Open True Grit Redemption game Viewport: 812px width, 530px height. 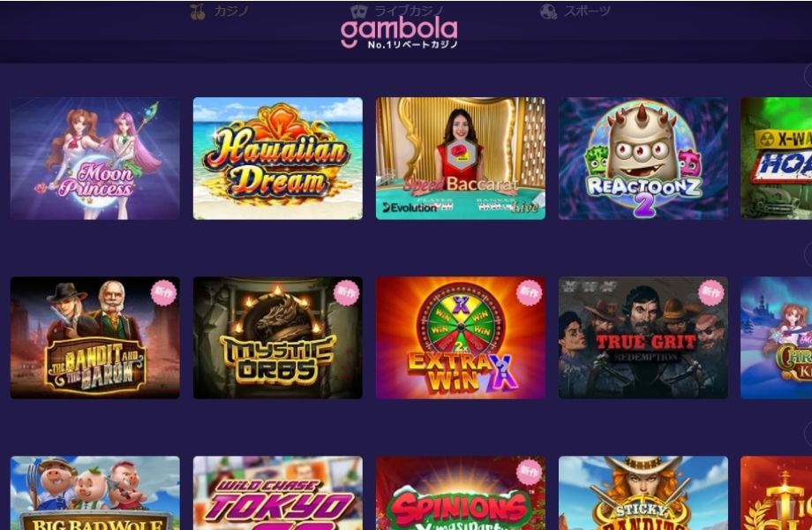coord(643,337)
